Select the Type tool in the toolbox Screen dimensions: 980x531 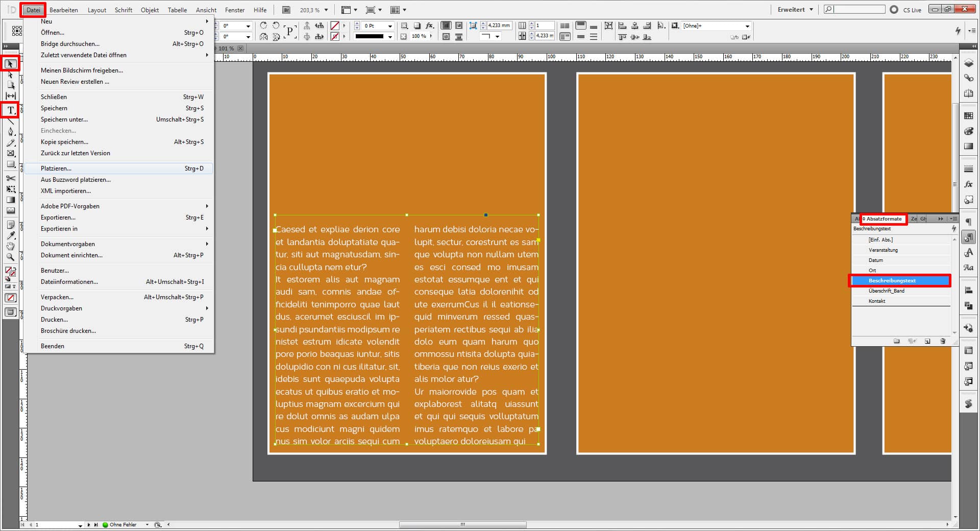(10, 110)
